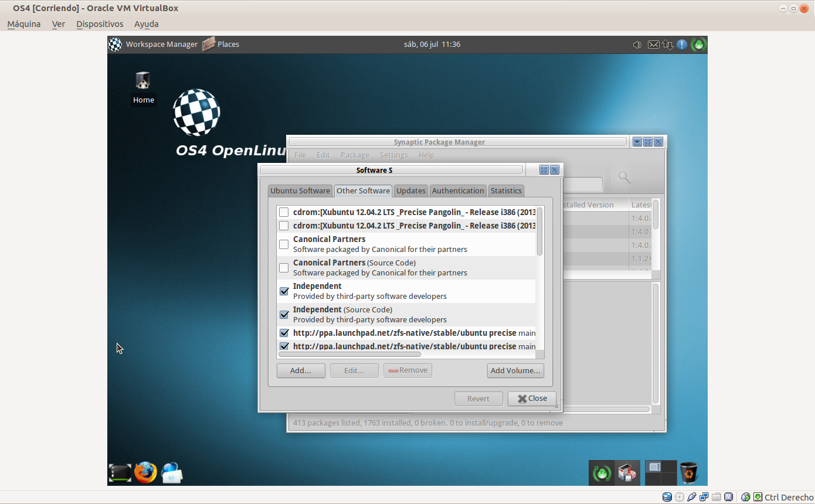Open the terminal icon in the dock

120,473
